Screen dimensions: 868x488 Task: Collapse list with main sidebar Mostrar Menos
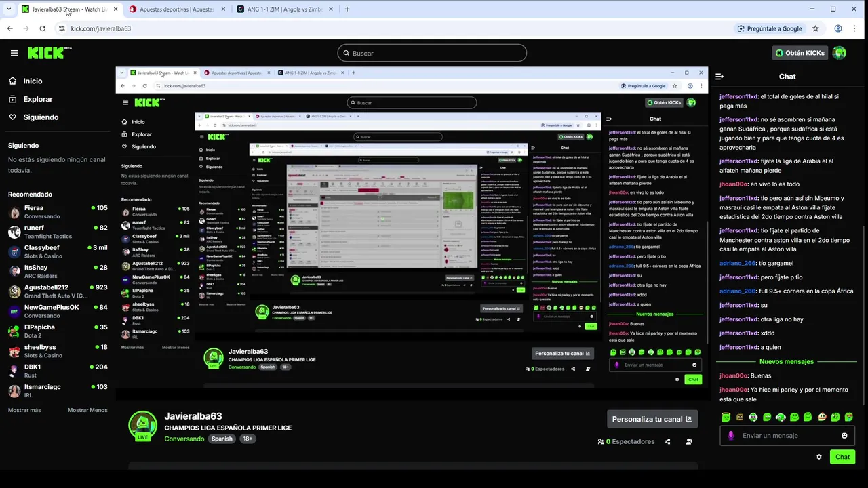pyautogui.click(x=87, y=410)
